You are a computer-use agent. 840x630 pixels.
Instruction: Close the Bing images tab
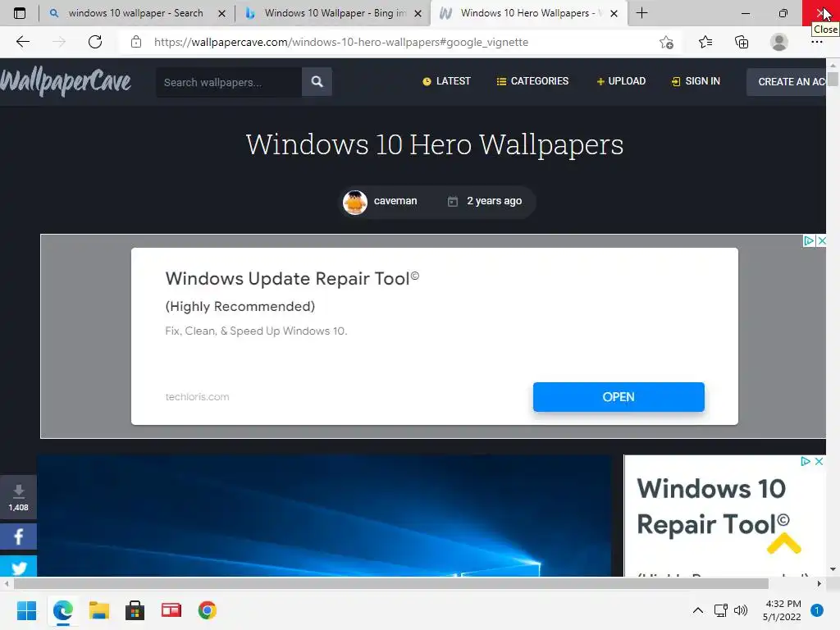coord(418,13)
